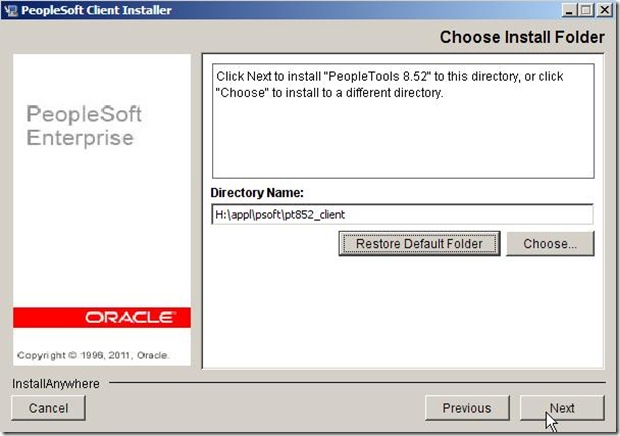Select the install instructions text box
620x436 pixels.
pyautogui.click(x=403, y=121)
